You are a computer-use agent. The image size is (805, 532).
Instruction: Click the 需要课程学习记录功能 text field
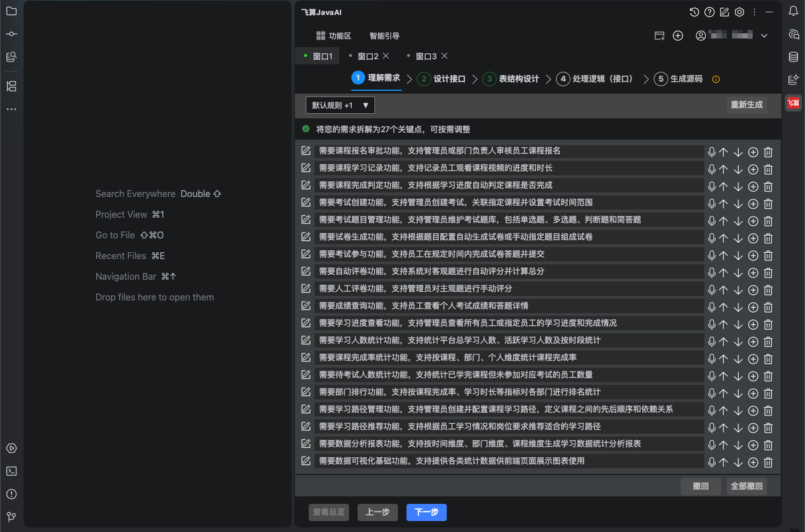point(509,168)
